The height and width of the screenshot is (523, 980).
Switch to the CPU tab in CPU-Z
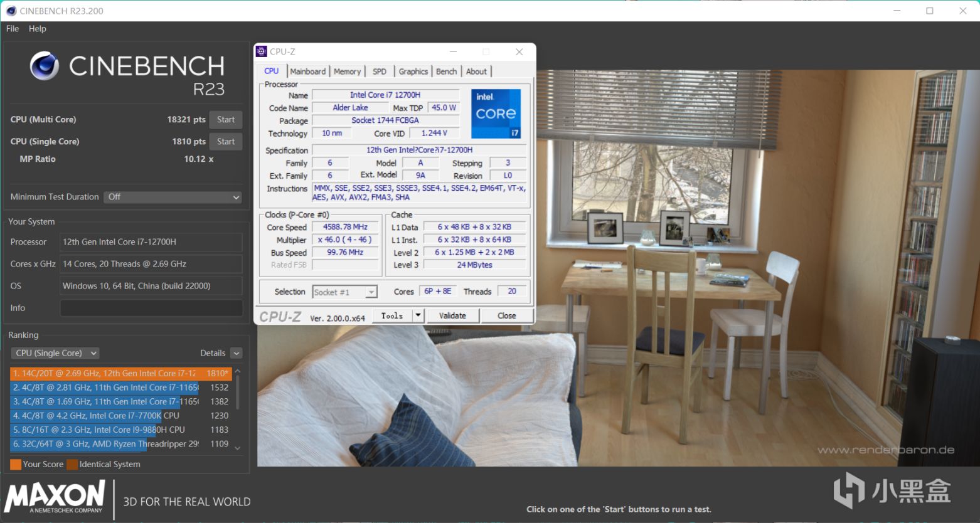[x=272, y=71]
